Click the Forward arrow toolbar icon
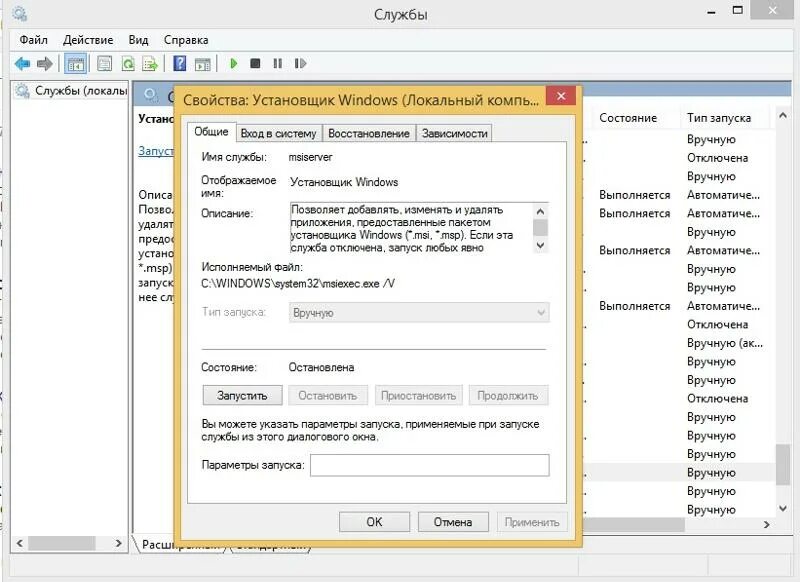The image size is (800, 582). [45, 64]
